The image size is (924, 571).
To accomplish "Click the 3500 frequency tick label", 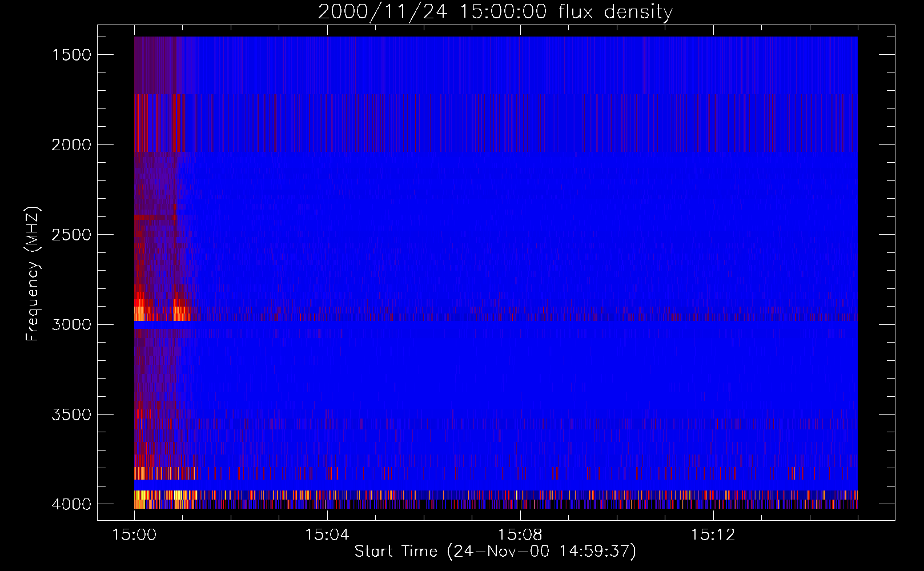I will coord(71,415).
